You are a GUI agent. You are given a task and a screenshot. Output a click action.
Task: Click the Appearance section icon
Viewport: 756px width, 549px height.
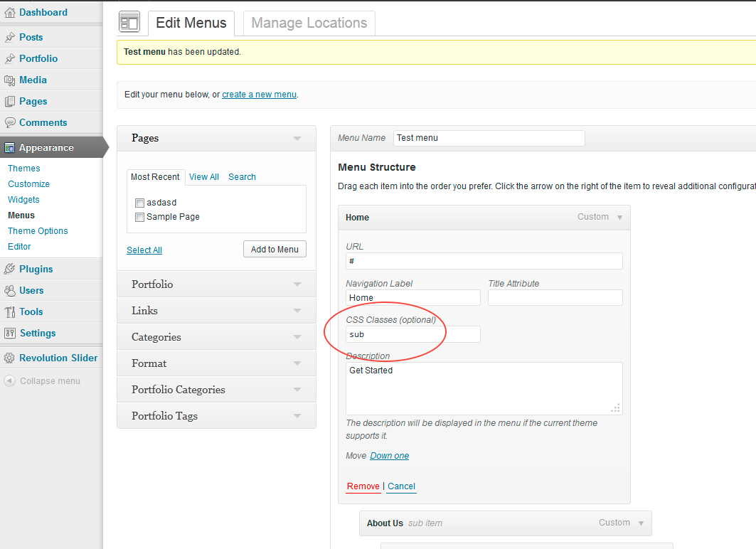click(x=9, y=147)
